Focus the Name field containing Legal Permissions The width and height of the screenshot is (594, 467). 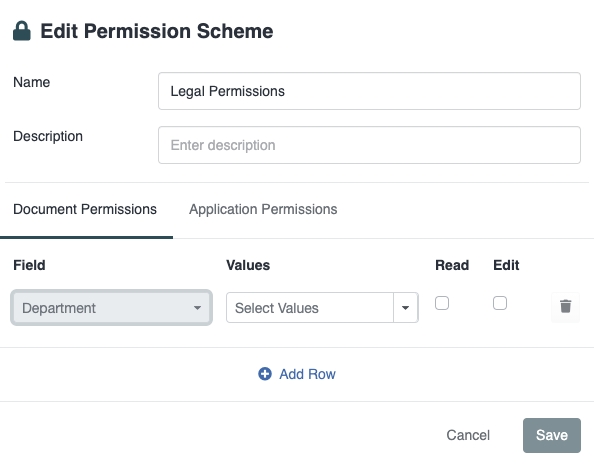pyautogui.click(x=369, y=91)
